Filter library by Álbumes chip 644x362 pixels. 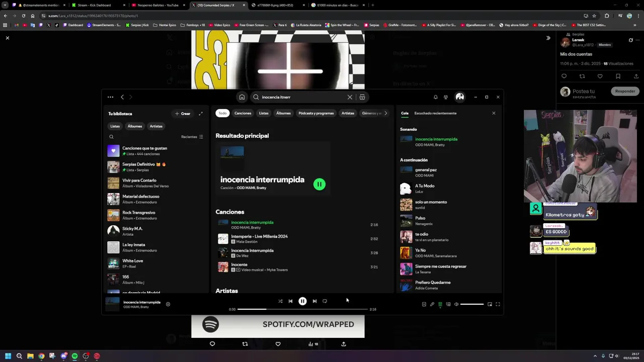[x=135, y=126]
